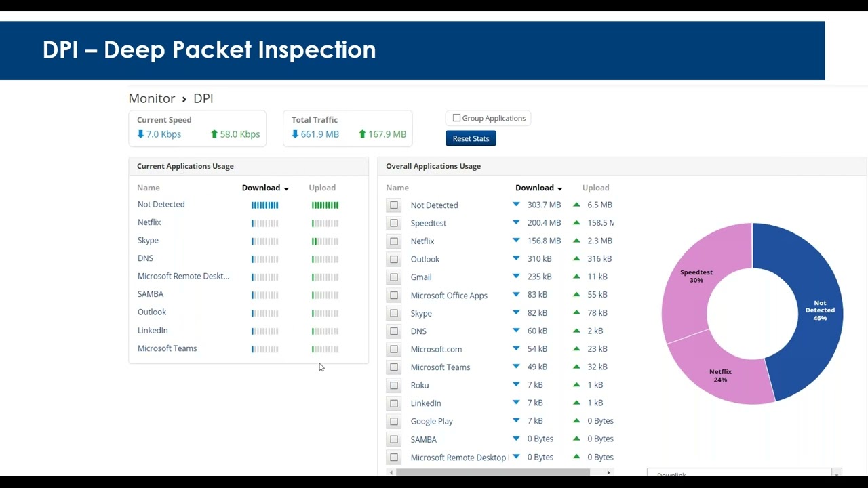Click the Overall Applications Usage panel title
Image resolution: width=868 pixels, height=488 pixels.
click(x=433, y=166)
